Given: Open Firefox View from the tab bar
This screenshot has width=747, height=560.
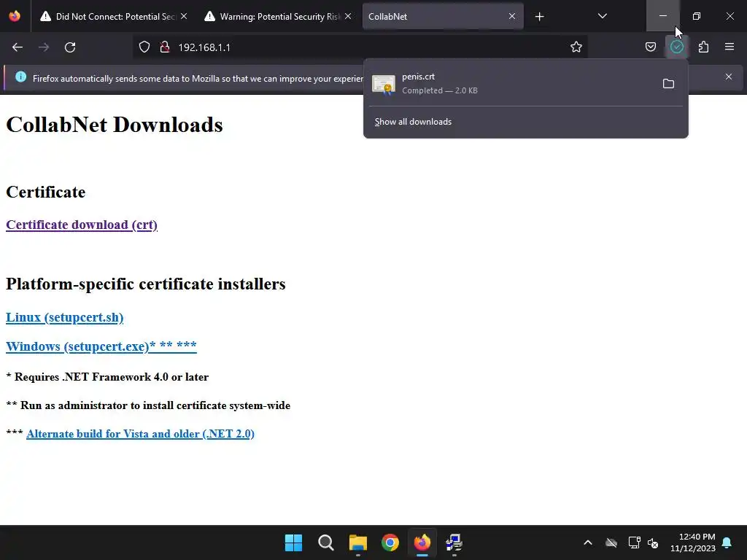Looking at the screenshot, I should click(15, 16).
